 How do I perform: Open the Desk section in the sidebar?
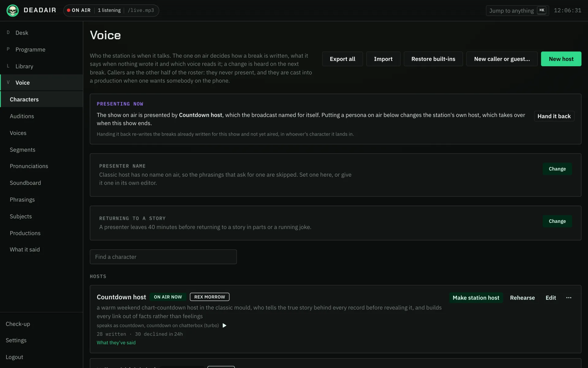click(x=41, y=33)
